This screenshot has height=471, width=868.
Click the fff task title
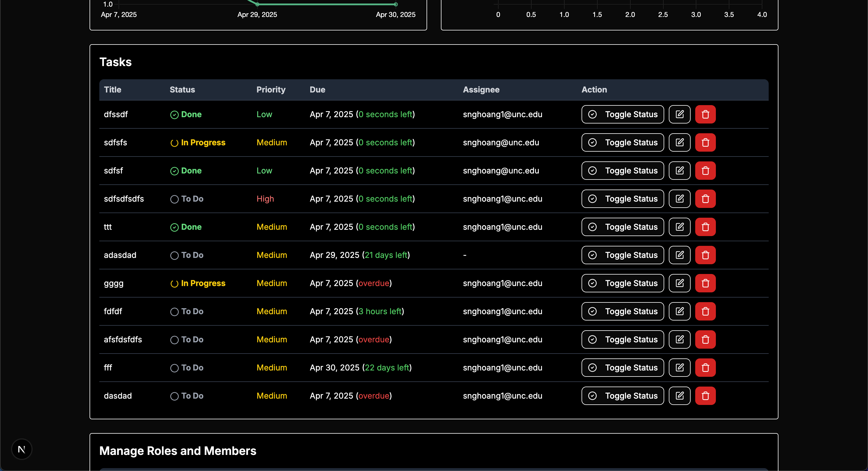click(x=108, y=368)
